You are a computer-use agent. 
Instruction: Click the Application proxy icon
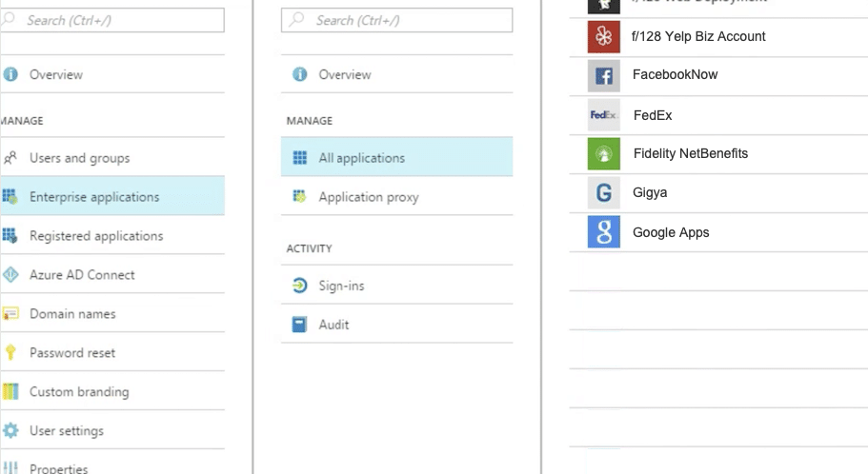click(x=299, y=196)
